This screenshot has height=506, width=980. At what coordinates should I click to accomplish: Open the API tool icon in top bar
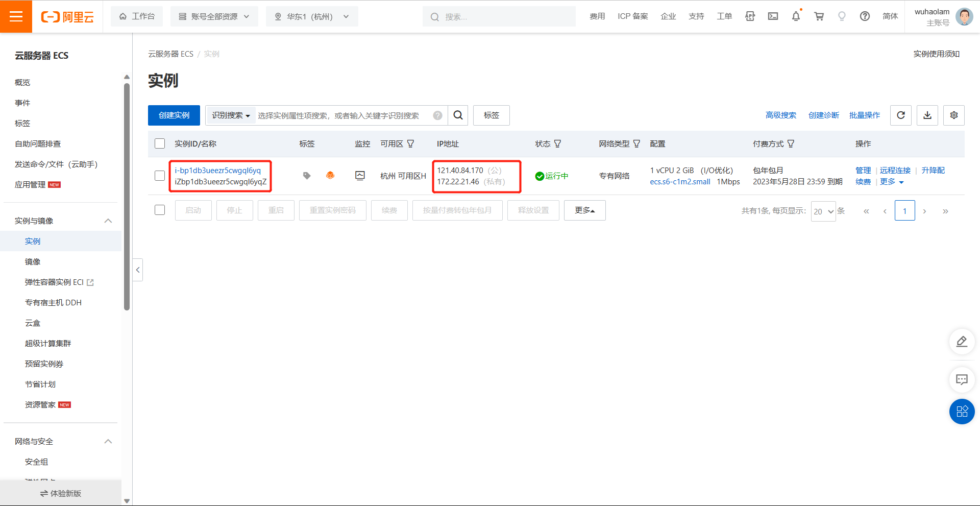pyautogui.click(x=750, y=16)
